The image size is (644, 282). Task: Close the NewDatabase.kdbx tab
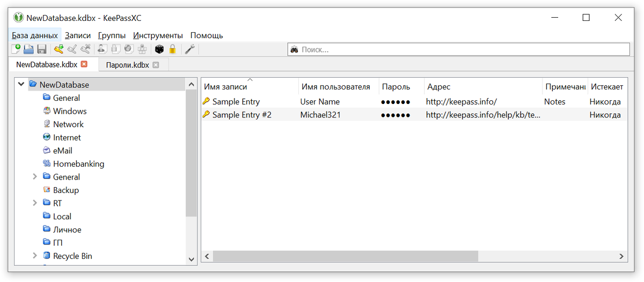84,64
